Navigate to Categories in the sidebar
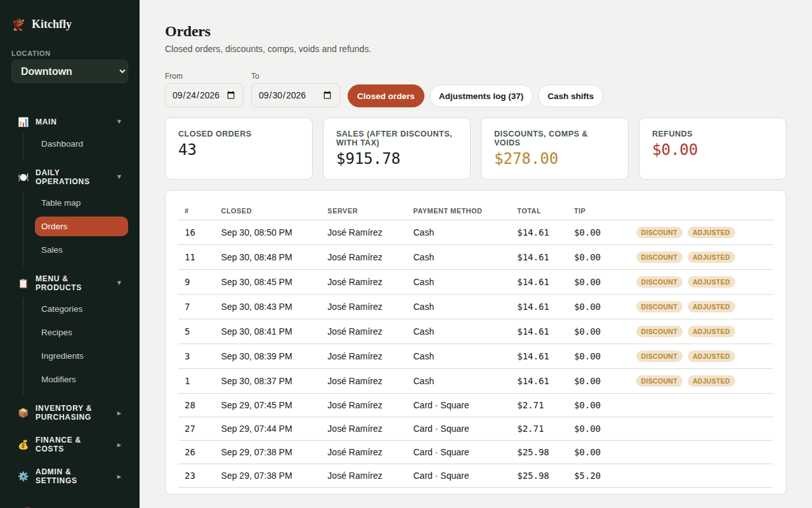This screenshot has width=812, height=508. click(81, 309)
